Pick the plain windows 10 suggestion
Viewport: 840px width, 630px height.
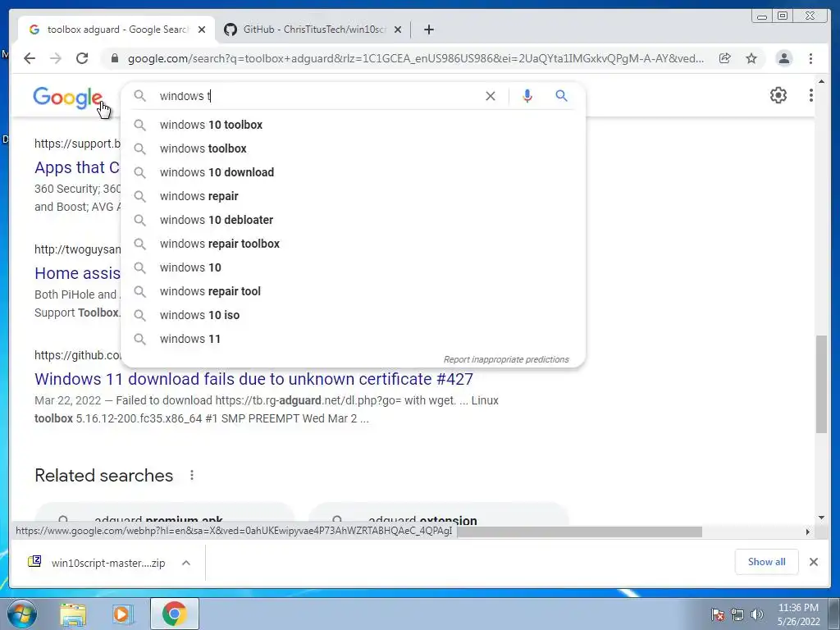(353, 267)
